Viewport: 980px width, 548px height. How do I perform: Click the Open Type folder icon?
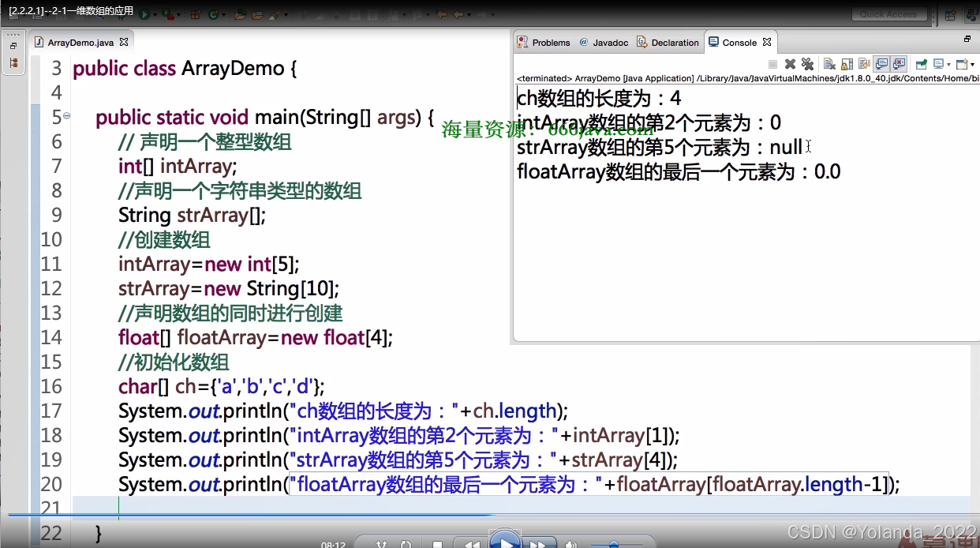[240, 14]
